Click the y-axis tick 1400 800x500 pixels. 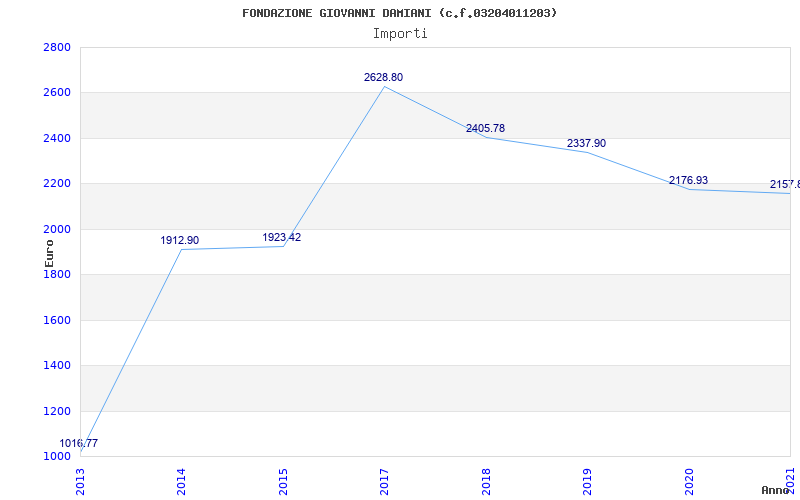(57, 366)
